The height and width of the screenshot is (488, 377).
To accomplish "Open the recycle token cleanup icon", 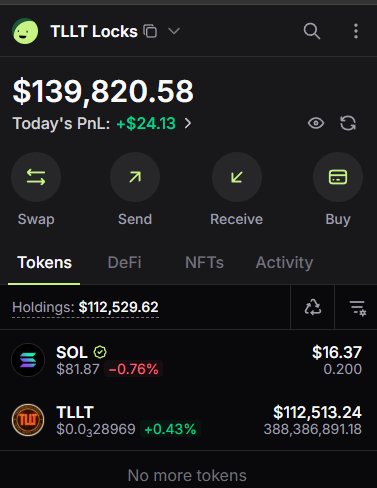I will point(313,307).
